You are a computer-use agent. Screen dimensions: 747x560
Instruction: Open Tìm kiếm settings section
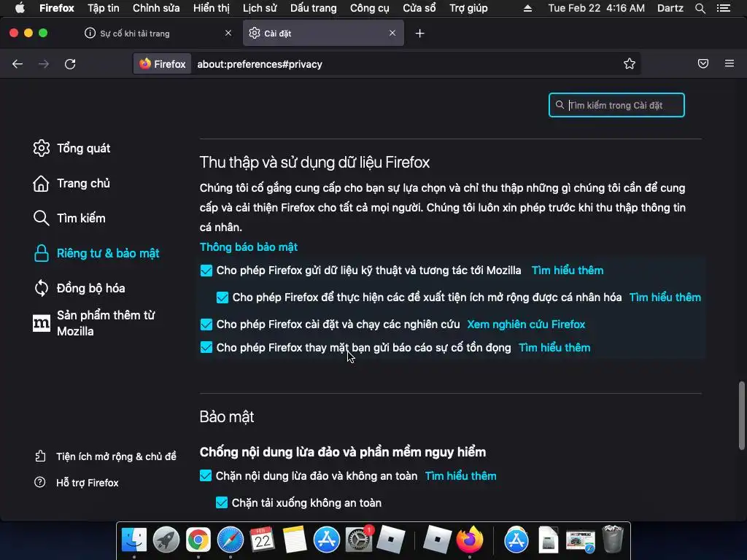(x=69, y=218)
